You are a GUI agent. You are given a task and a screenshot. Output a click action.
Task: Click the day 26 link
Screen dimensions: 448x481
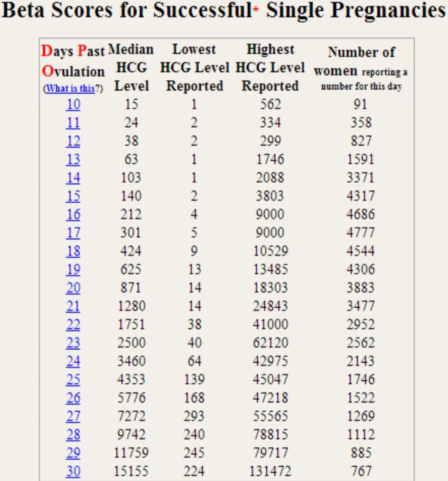coord(73,398)
